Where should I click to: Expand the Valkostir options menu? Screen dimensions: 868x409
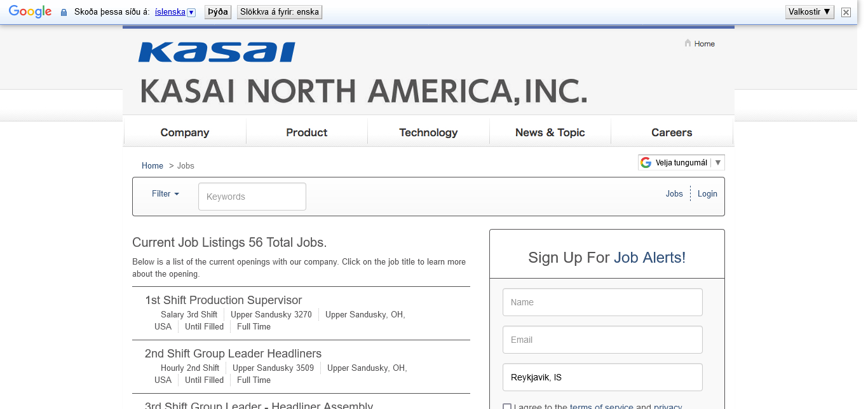[810, 11]
